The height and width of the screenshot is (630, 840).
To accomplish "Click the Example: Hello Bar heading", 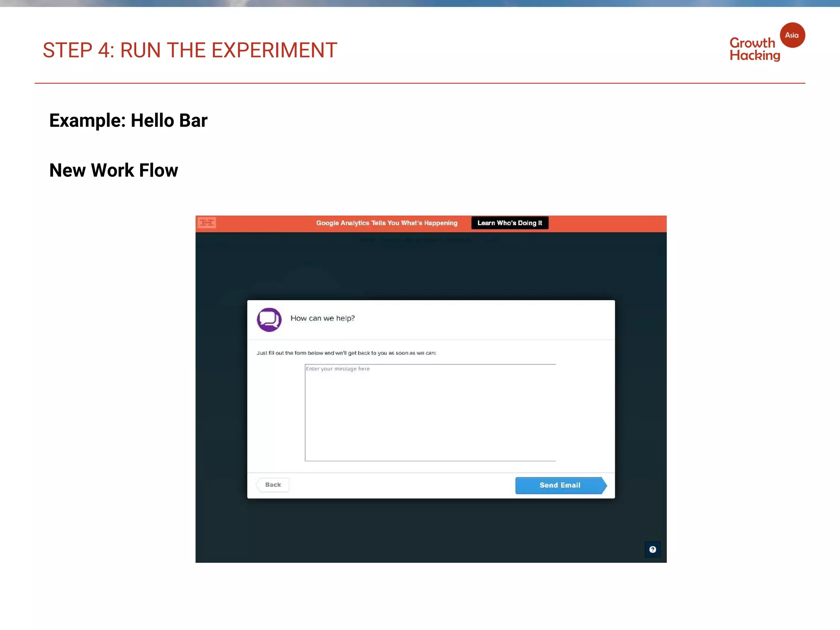I will pos(128,121).
